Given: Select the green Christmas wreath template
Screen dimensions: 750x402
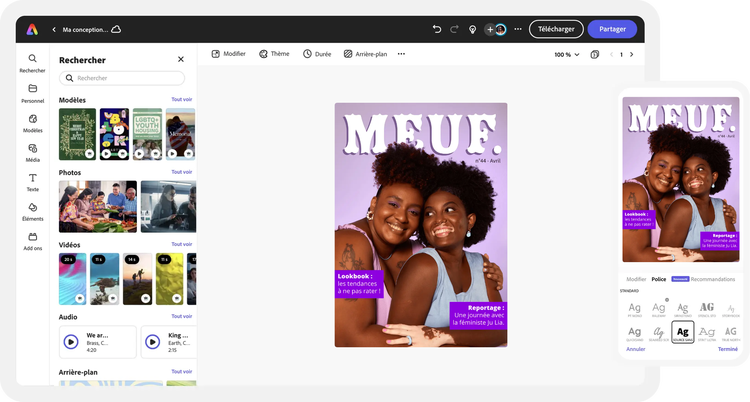Looking at the screenshot, I should coord(77,134).
